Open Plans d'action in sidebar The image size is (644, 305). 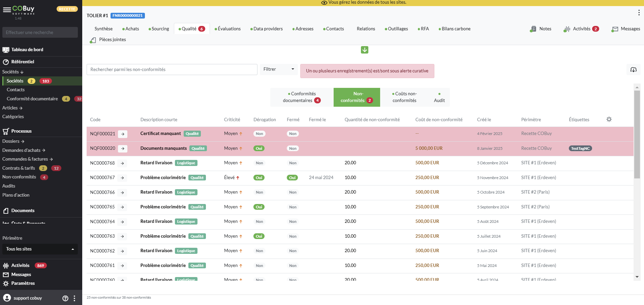pyautogui.click(x=16, y=195)
